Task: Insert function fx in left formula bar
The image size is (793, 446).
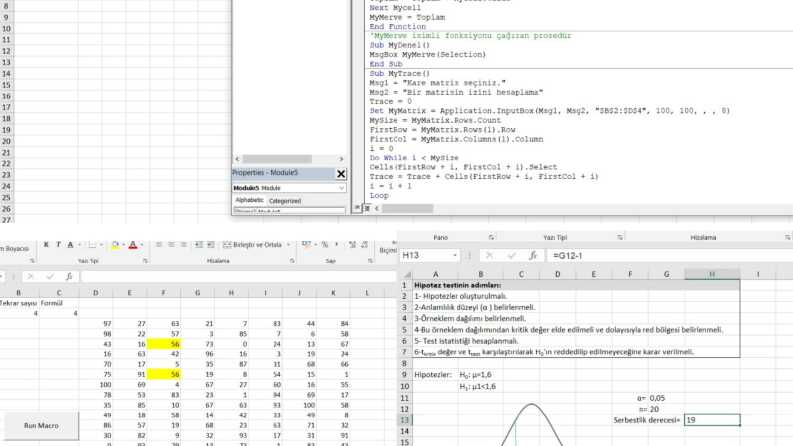Action: 69,277
